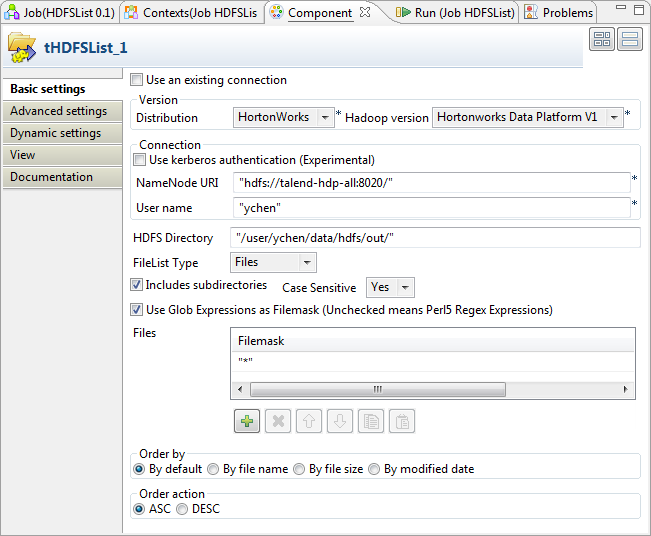
Task: Go to Dynamic settings section
Action: click(55, 133)
